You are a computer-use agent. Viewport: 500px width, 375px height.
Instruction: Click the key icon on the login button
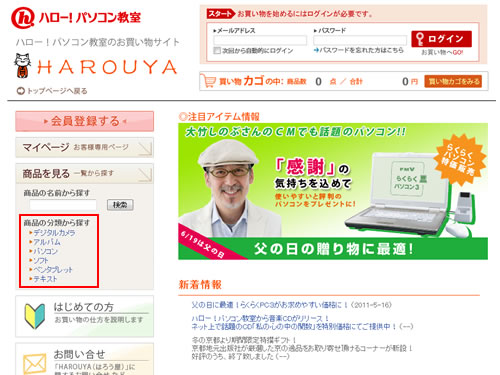(420, 39)
